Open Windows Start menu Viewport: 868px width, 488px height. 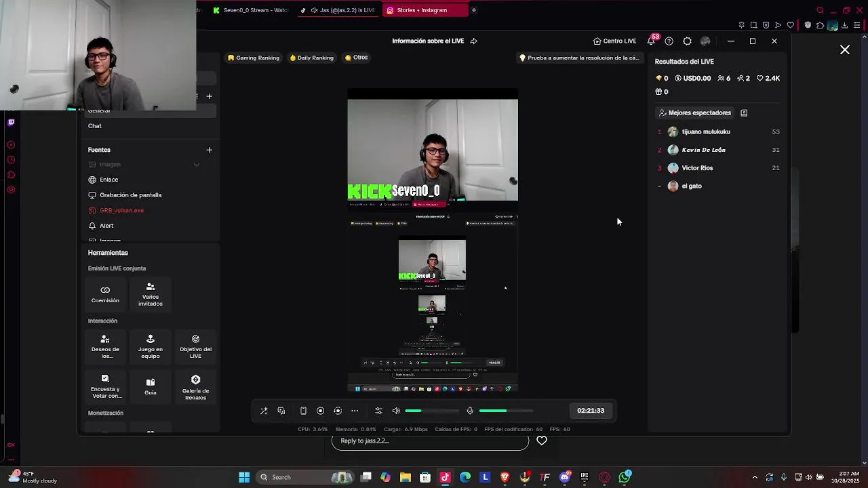pyautogui.click(x=244, y=477)
